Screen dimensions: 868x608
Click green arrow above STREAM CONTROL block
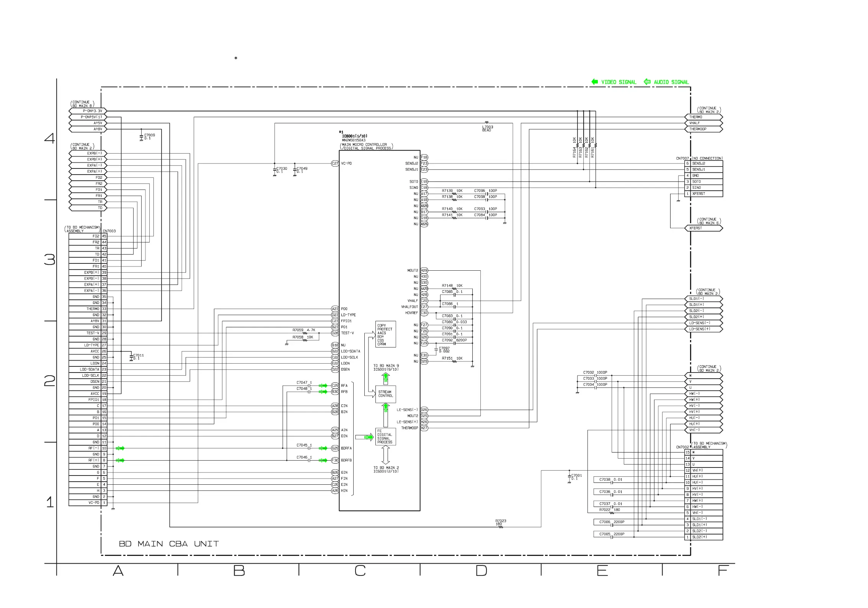pyautogui.click(x=386, y=378)
